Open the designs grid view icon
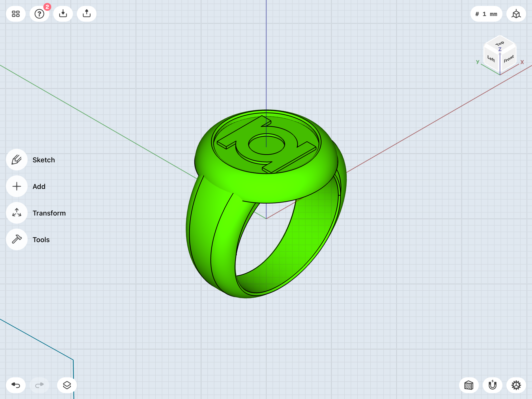Image resolution: width=532 pixels, height=399 pixels. (x=16, y=14)
